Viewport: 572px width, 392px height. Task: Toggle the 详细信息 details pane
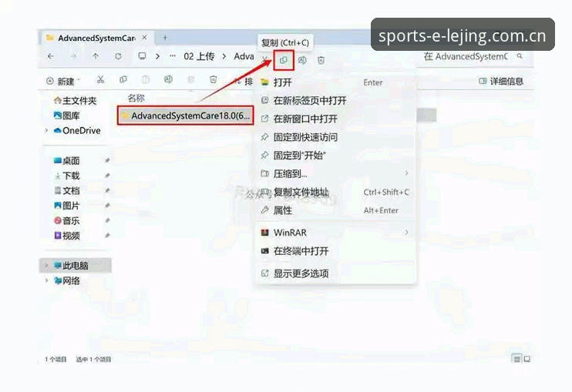pos(501,81)
